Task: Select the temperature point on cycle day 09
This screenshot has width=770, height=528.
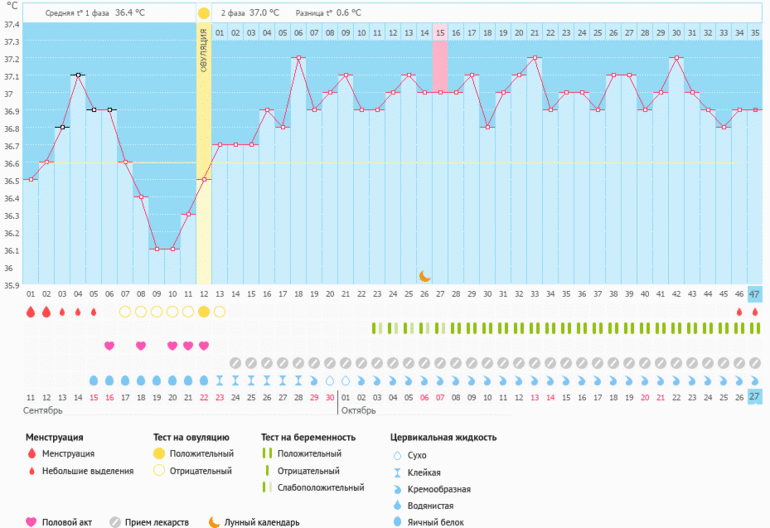Action: (x=157, y=249)
